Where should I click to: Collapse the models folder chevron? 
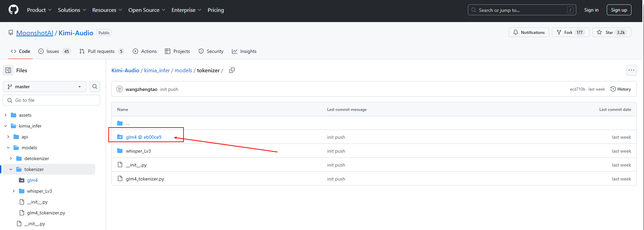click(x=8, y=148)
